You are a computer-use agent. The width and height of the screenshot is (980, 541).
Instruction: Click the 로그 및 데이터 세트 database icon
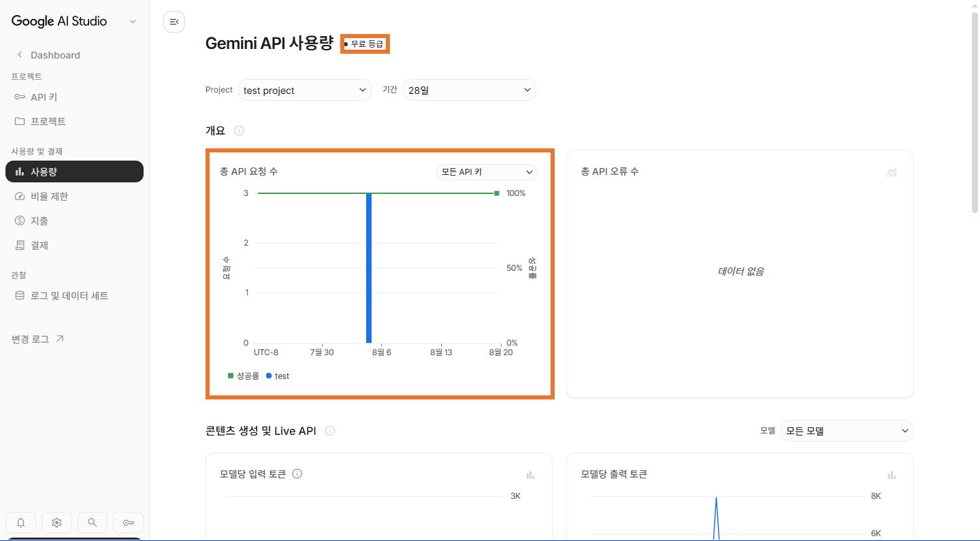pyautogui.click(x=20, y=295)
